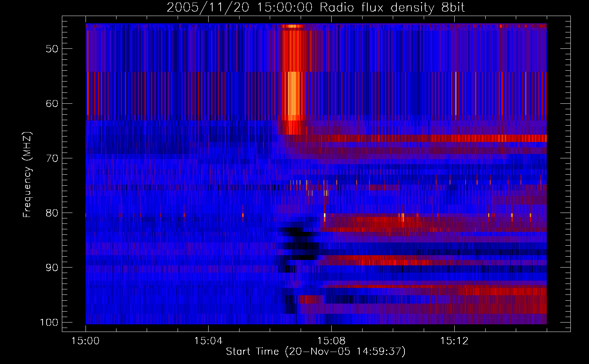Select the 50 frequency tick label
The width and height of the screenshot is (589, 364).
click(x=52, y=49)
